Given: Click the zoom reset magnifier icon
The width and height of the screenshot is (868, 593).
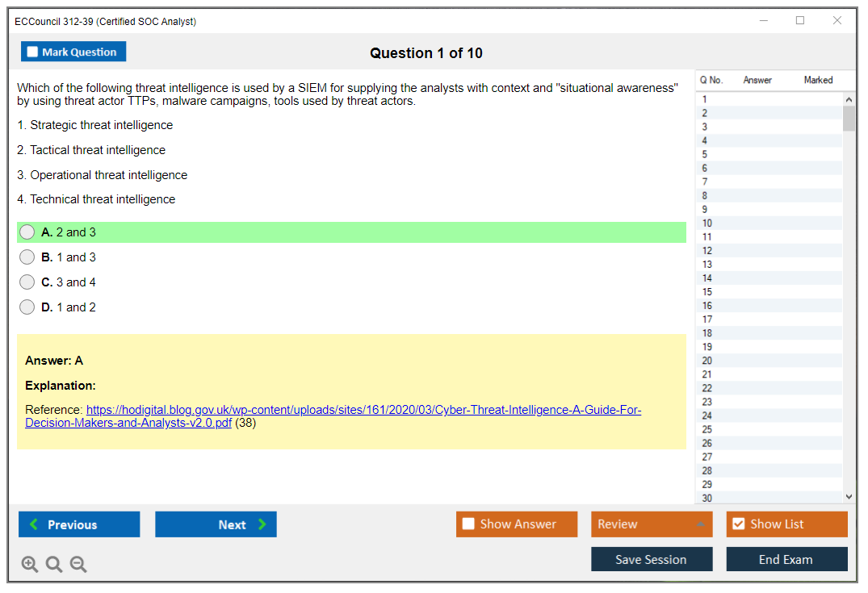Looking at the screenshot, I should (x=54, y=565).
